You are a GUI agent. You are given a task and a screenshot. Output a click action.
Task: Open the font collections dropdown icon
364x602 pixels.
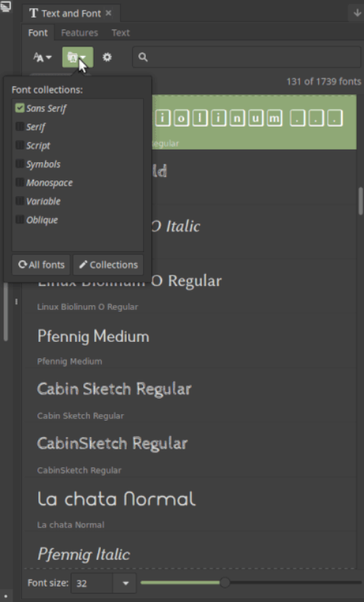(77, 57)
